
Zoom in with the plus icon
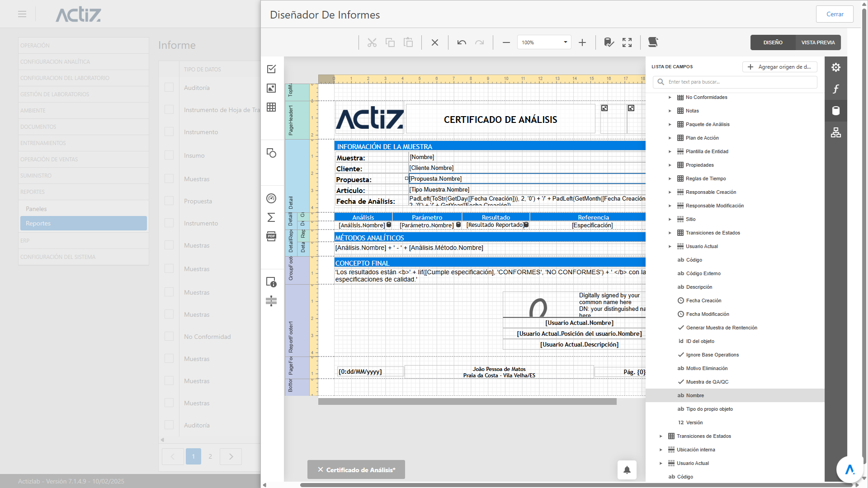click(x=582, y=42)
